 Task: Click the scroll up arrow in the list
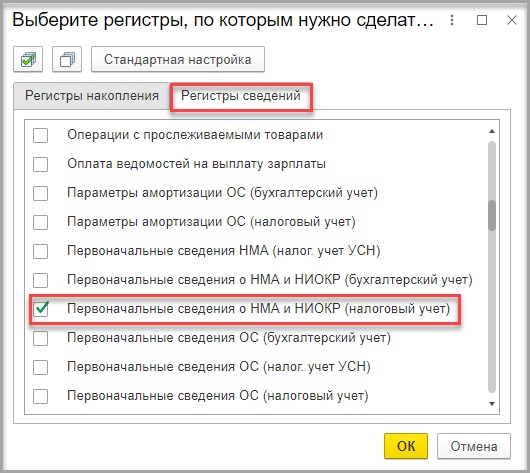492,131
